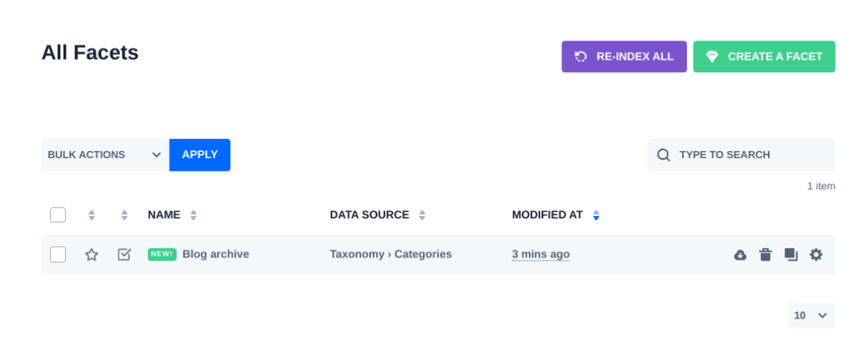
Task: Sort by the favorite star column arrows
Action: click(x=91, y=215)
